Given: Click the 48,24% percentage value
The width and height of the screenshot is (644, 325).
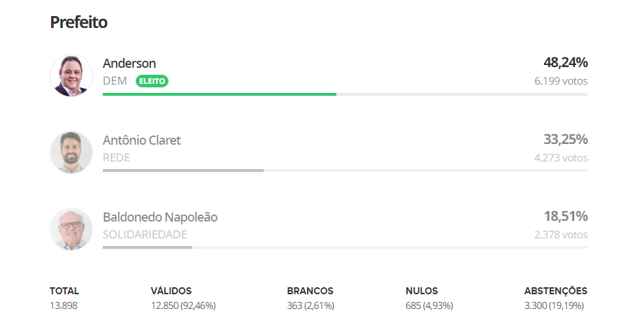Looking at the screenshot, I should (566, 62).
